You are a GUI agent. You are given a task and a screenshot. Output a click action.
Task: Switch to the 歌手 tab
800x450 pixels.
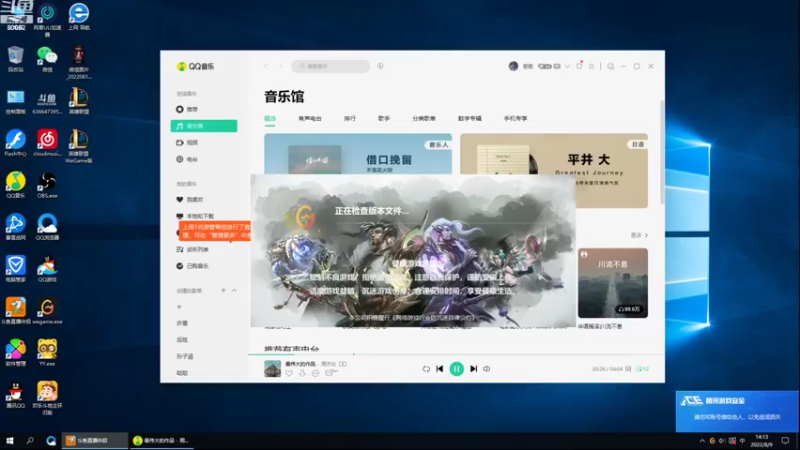click(384, 118)
